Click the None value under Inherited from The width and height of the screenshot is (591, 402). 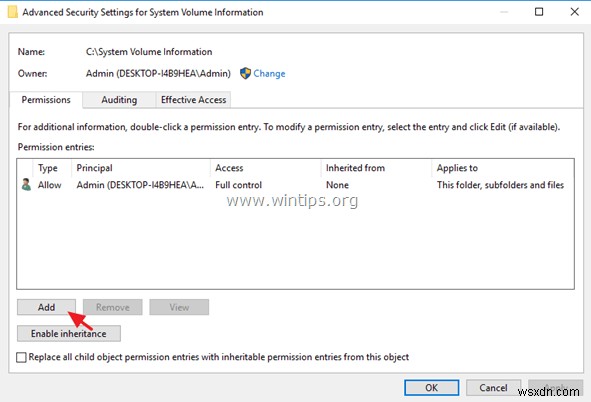337,185
